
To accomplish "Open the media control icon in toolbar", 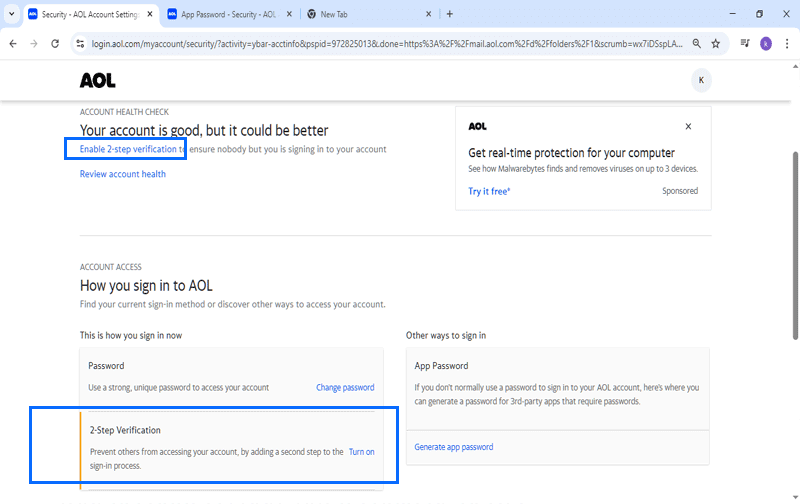I will (x=745, y=44).
